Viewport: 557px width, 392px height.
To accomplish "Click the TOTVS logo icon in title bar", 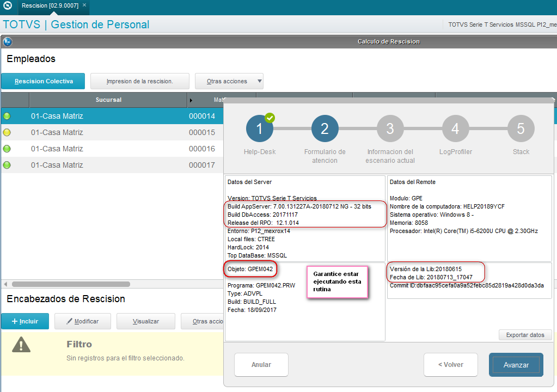I will [8, 5].
